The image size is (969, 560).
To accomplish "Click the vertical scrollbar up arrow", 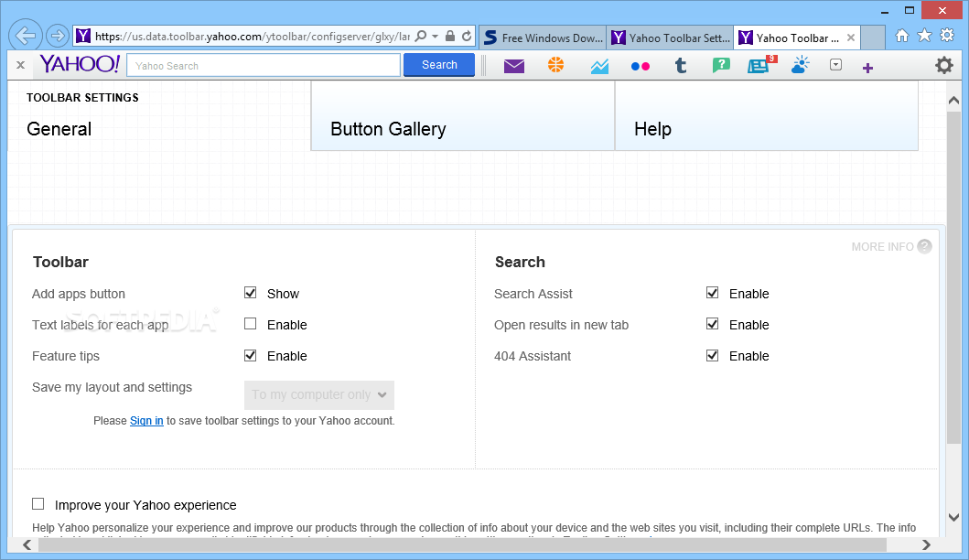I will tap(953, 100).
